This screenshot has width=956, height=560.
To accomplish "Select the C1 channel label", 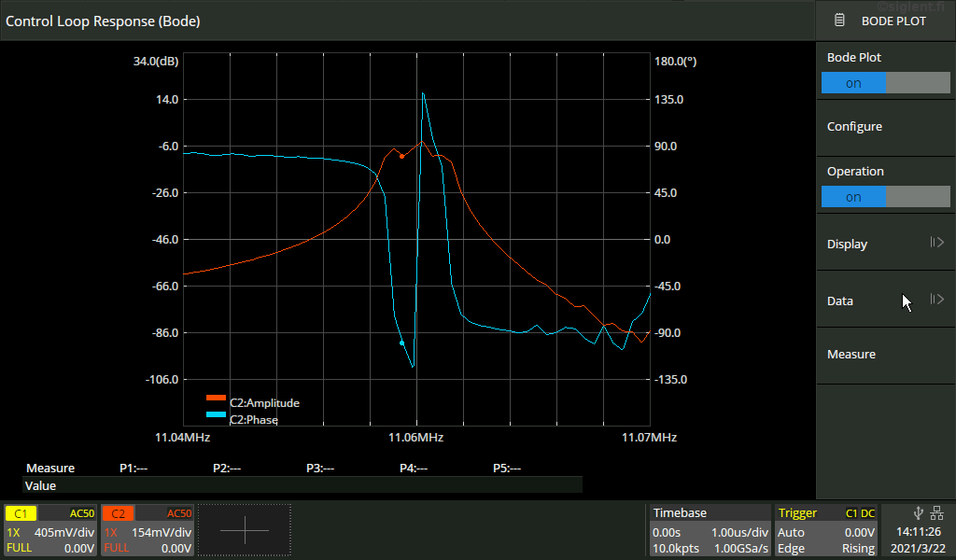I will coord(21,513).
